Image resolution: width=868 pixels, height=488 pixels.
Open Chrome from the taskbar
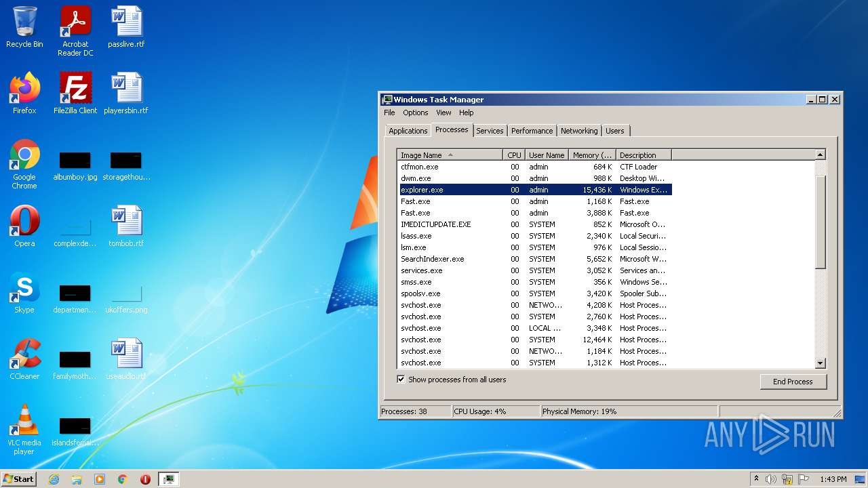tap(123, 479)
